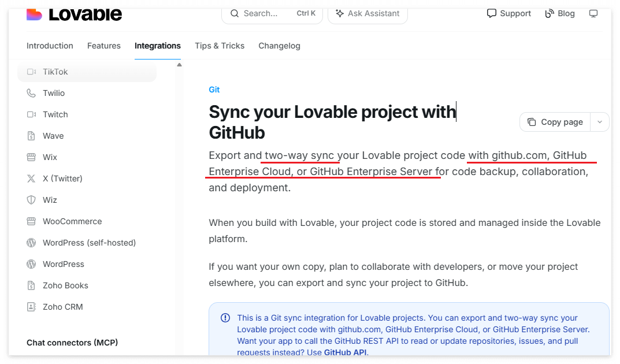Click the Ask Assistant sparkle icon
620x364 pixels.
(x=339, y=13)
